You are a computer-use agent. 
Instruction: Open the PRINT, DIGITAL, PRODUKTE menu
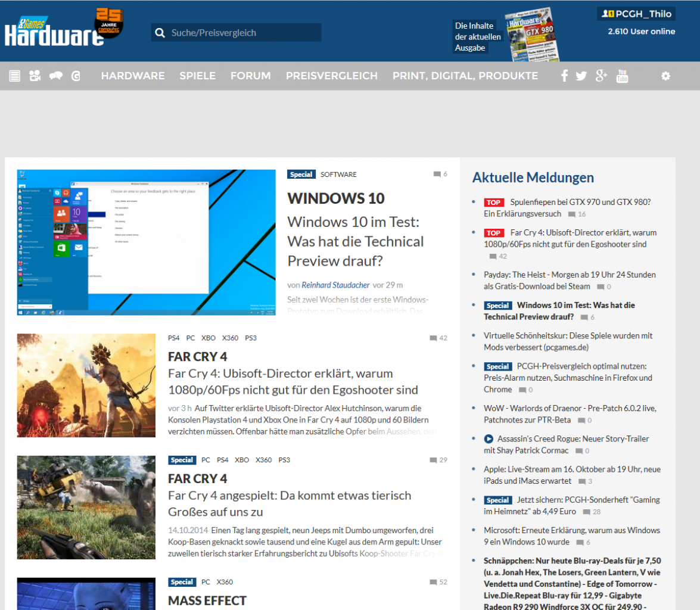[465, 76]
